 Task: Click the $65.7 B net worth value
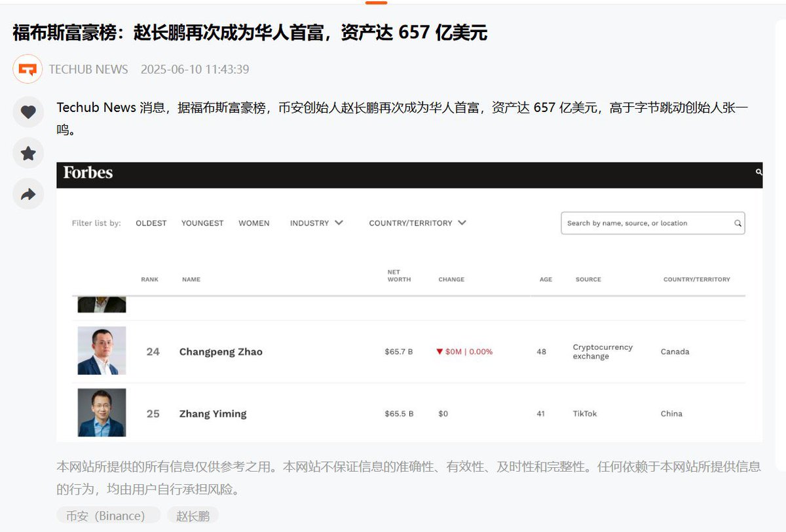[399, 352]
